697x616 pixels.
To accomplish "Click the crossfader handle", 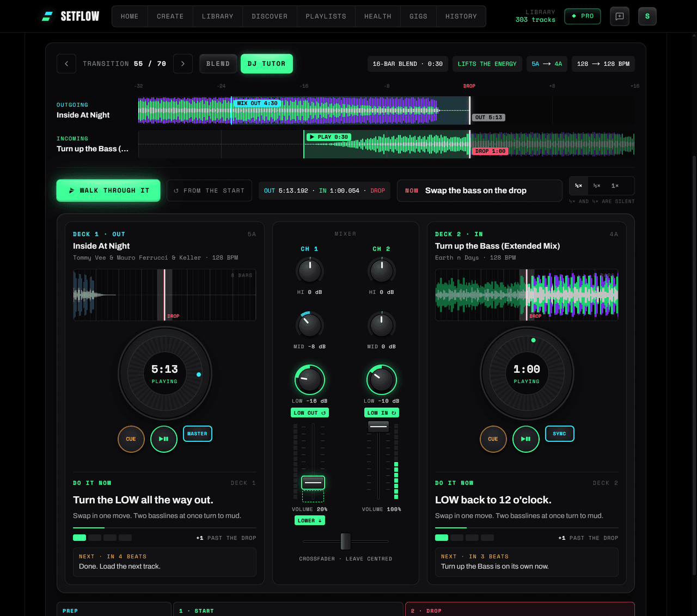I will [346, 541].
